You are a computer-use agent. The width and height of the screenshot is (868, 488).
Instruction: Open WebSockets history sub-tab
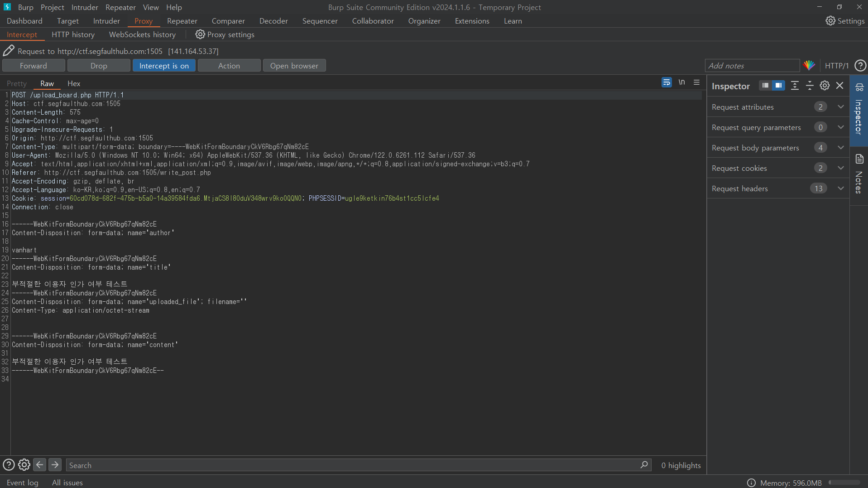click(142, 34)
